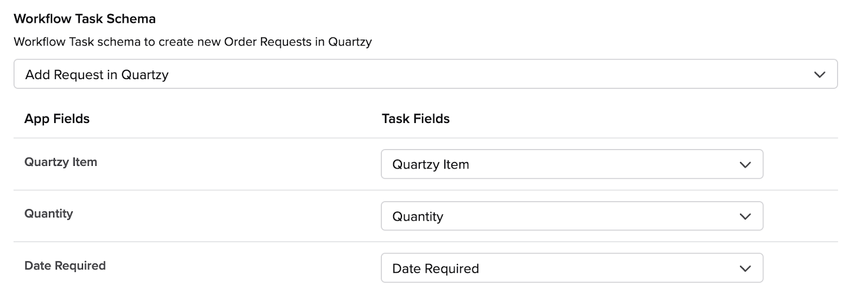Click the Quantity selected value in Task Fields

coord(418,217)
